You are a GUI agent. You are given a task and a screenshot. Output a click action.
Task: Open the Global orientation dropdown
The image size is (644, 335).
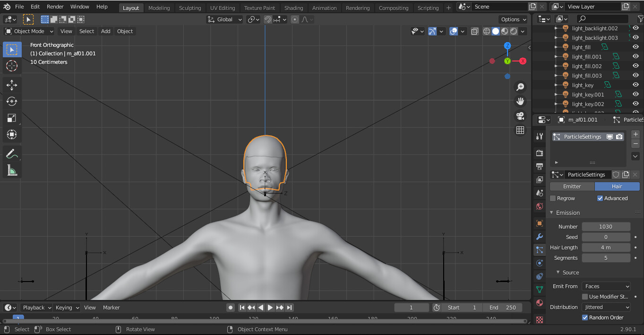225,19
